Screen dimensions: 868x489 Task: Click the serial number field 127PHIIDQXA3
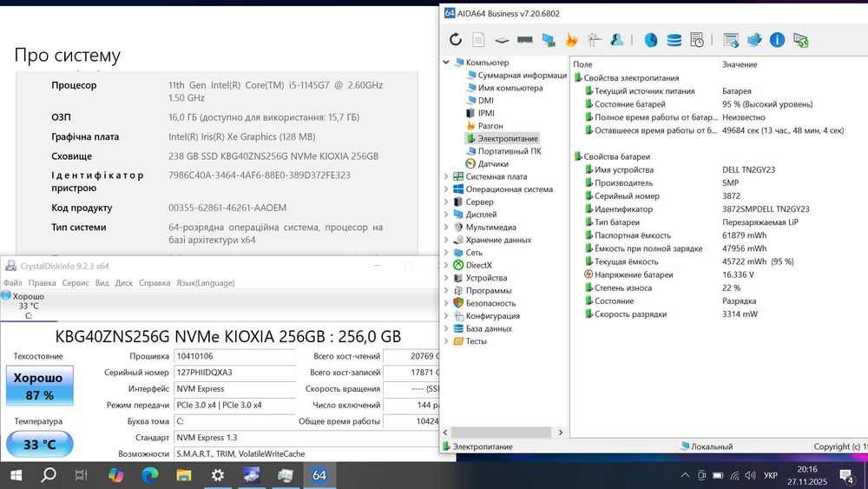(x=234, y=372)
